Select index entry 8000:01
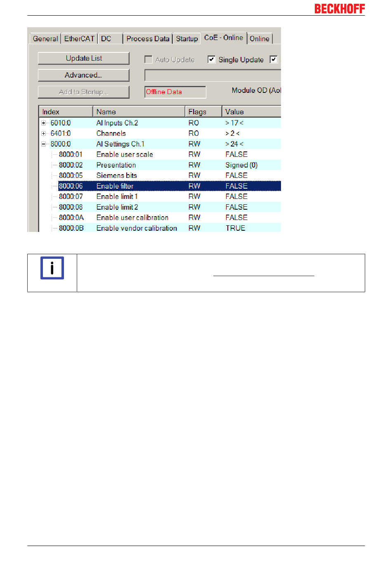The width and height of the screenshot is (392, 565). (71, 154)
